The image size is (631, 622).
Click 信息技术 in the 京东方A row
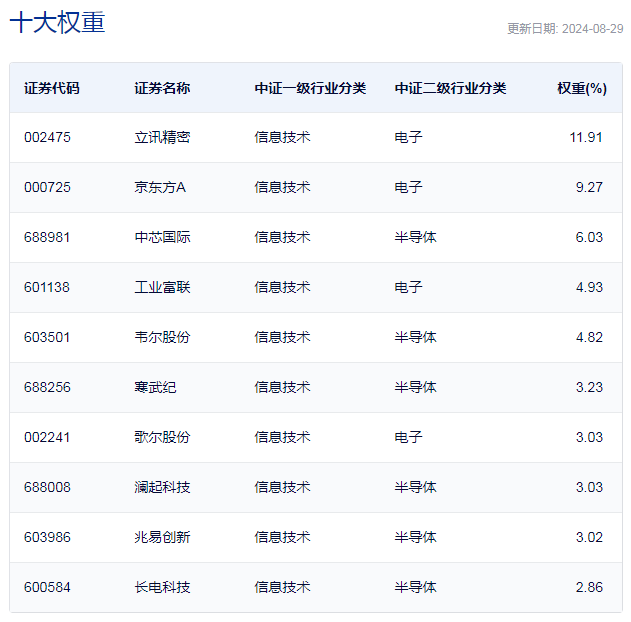point(283,187)
